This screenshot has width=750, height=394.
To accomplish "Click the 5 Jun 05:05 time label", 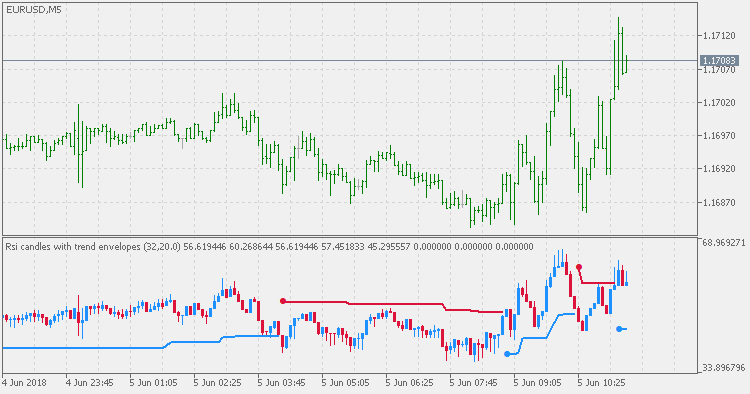I will point(345,383).
